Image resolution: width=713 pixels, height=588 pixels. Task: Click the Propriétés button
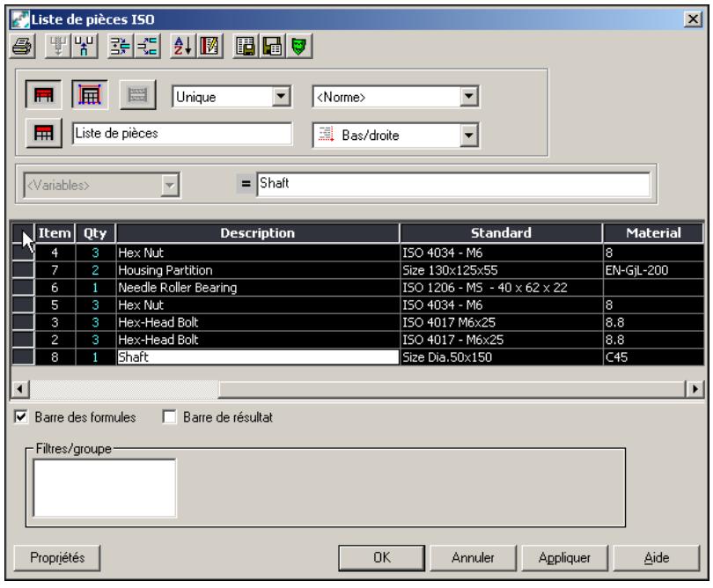click(57, 557)
